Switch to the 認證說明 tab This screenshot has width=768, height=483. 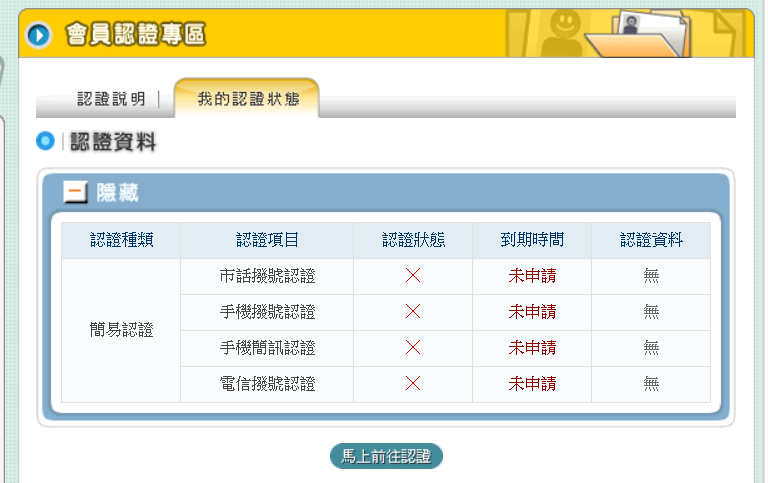tap(111, 99)
